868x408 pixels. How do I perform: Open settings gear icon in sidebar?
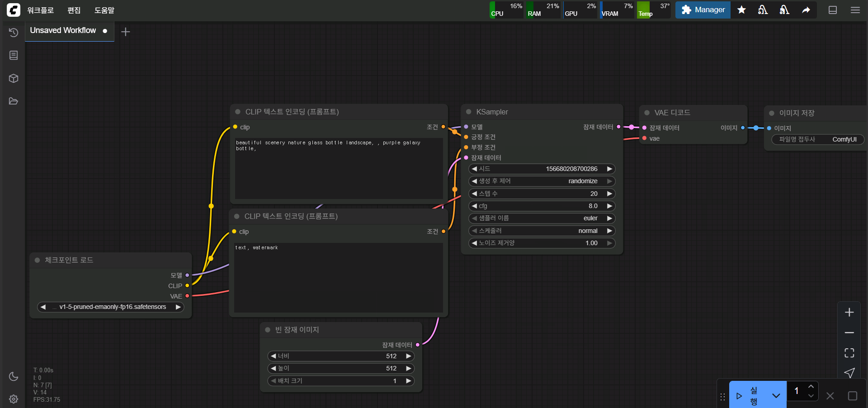coord(14,399)
